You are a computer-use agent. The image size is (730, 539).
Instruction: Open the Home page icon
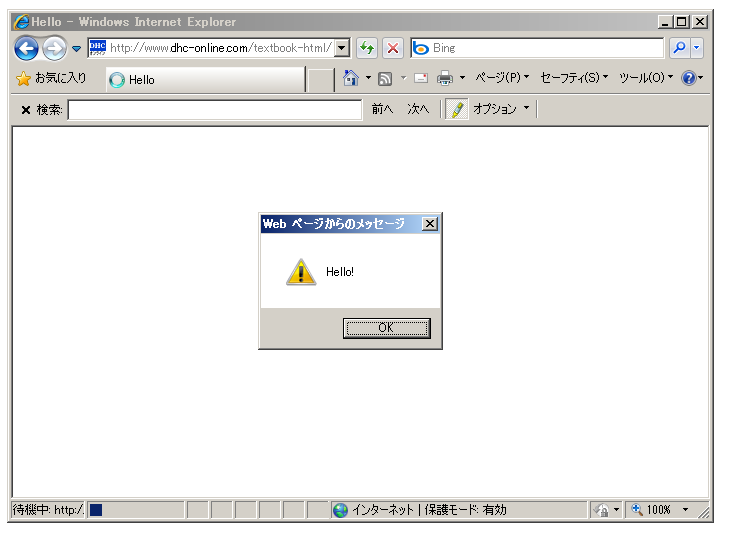pyautogui.click(x=351, y=78)
